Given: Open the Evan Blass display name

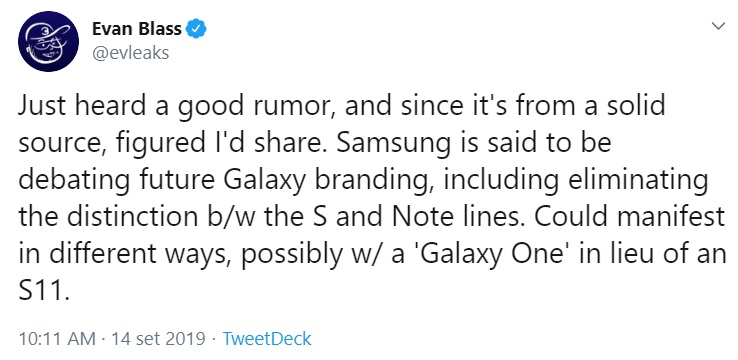Looking at the screenshot, I should [137, 29].
